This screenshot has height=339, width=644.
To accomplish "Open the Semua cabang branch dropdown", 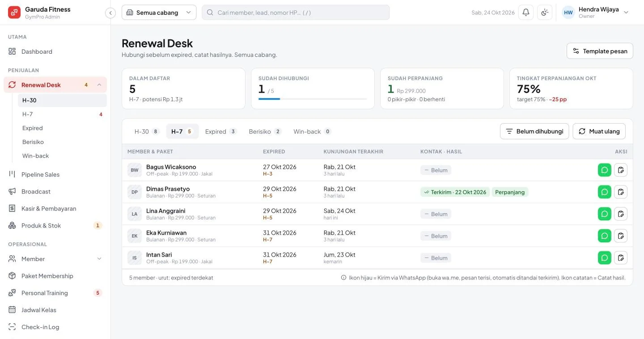I will tap(159, 13).
